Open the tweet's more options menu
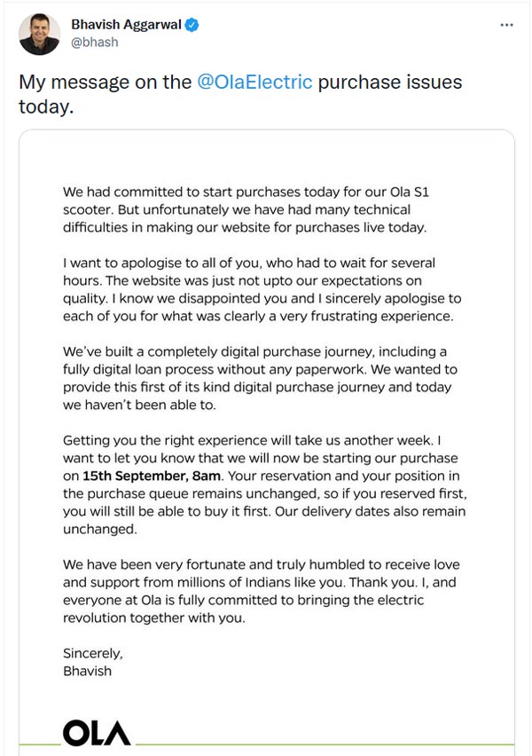 tap(506, 26)
